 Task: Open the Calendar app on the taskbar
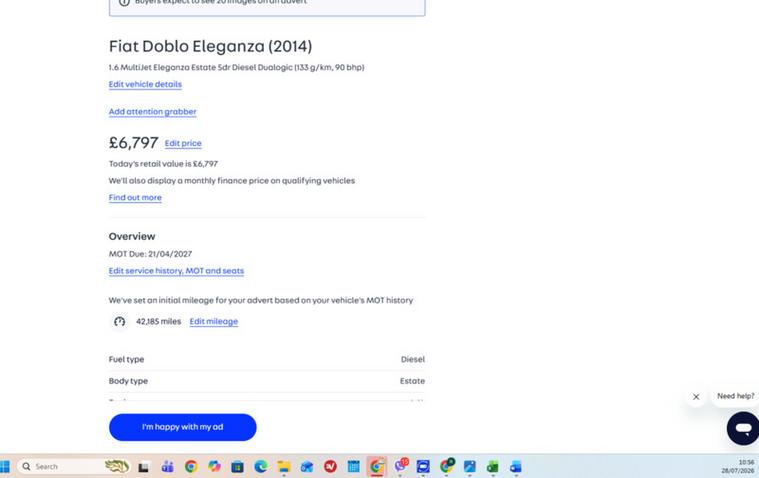[353, 466]
